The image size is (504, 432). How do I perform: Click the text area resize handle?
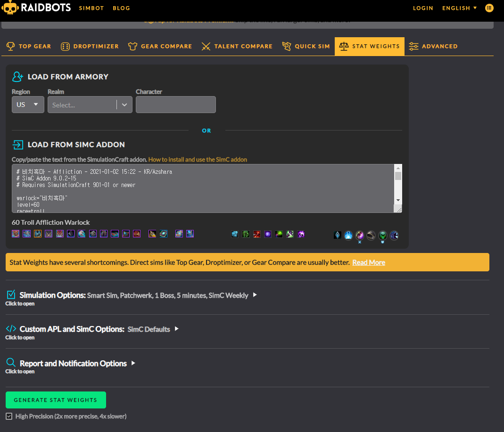coord(398,210)
